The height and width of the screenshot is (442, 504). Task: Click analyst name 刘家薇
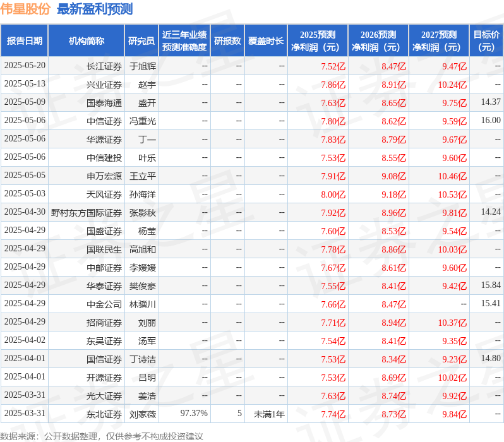coord(142,414)
